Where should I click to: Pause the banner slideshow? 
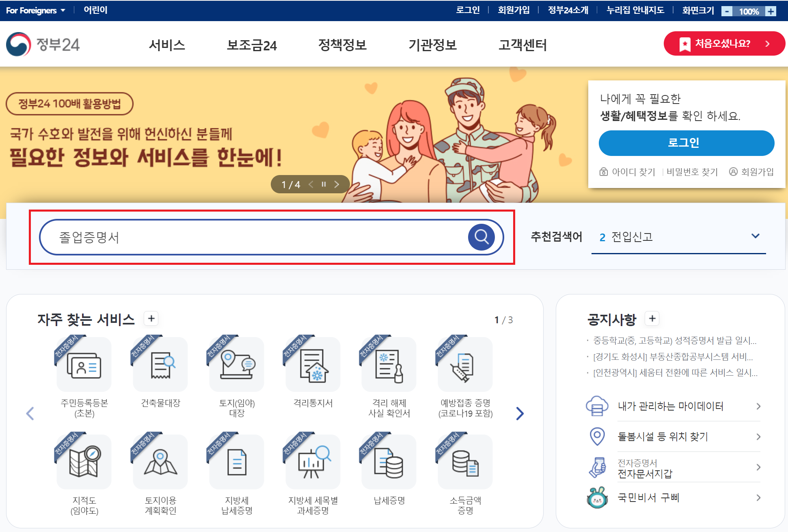(324, 184)
